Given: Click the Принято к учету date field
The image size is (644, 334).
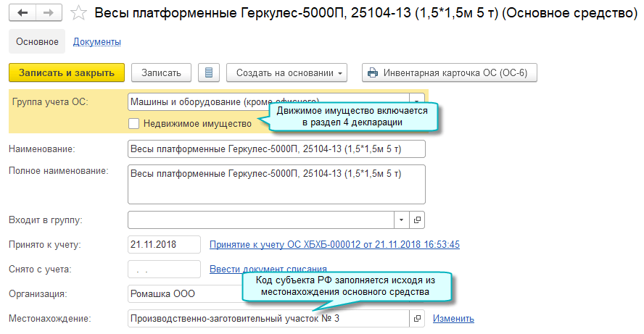Looking at the screenshot, I should tap(163, 244).
